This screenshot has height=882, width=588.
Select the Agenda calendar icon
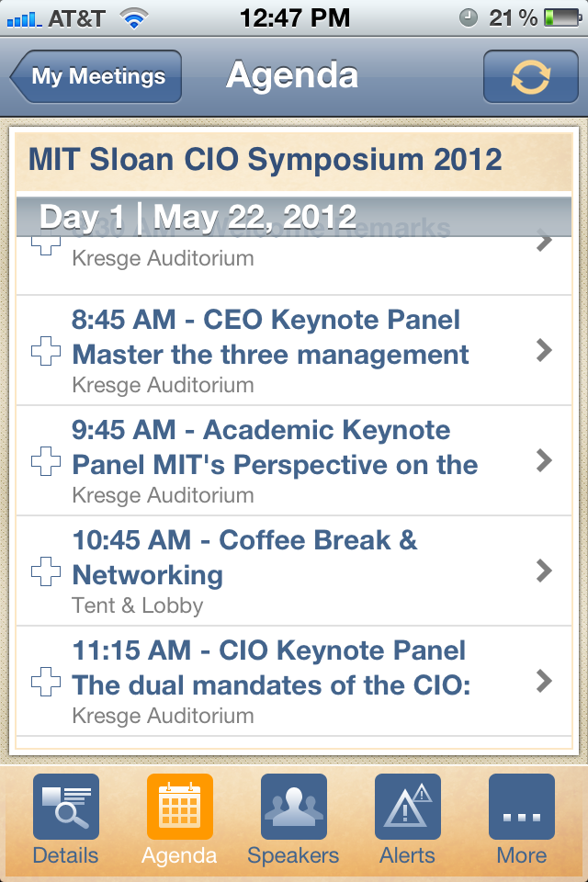[179, 807]
